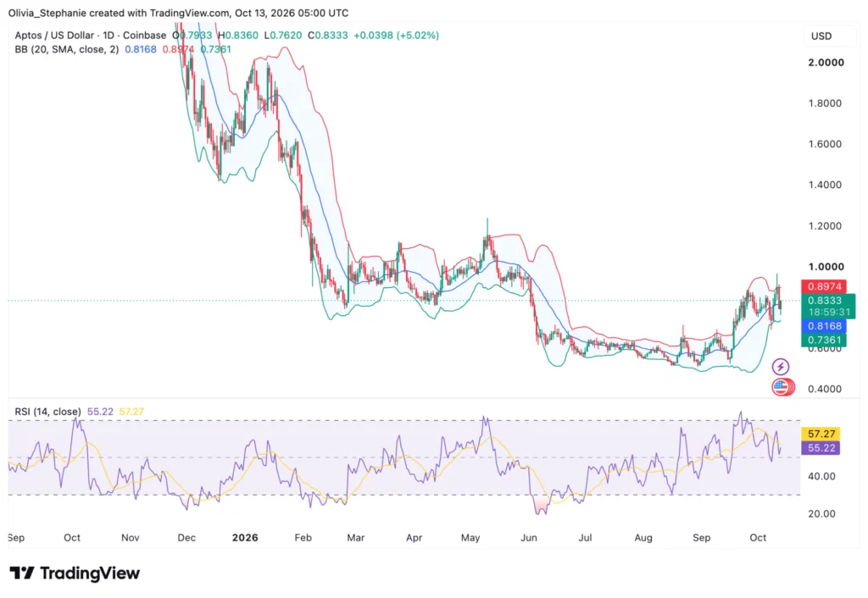Click the purple lightning bolt event icon
The width and height of the screenshot is (868, 598).
pos(780,366)
